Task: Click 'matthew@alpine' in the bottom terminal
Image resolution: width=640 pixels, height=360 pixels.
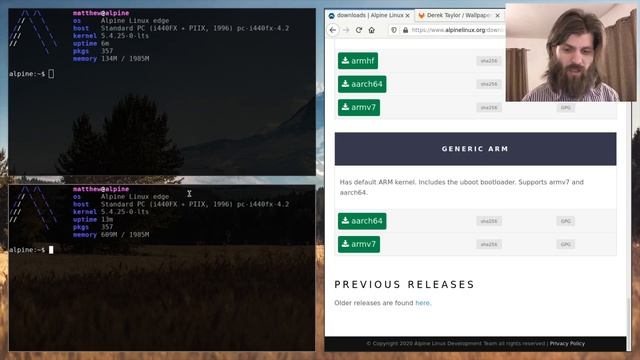Action: (101, 189)
